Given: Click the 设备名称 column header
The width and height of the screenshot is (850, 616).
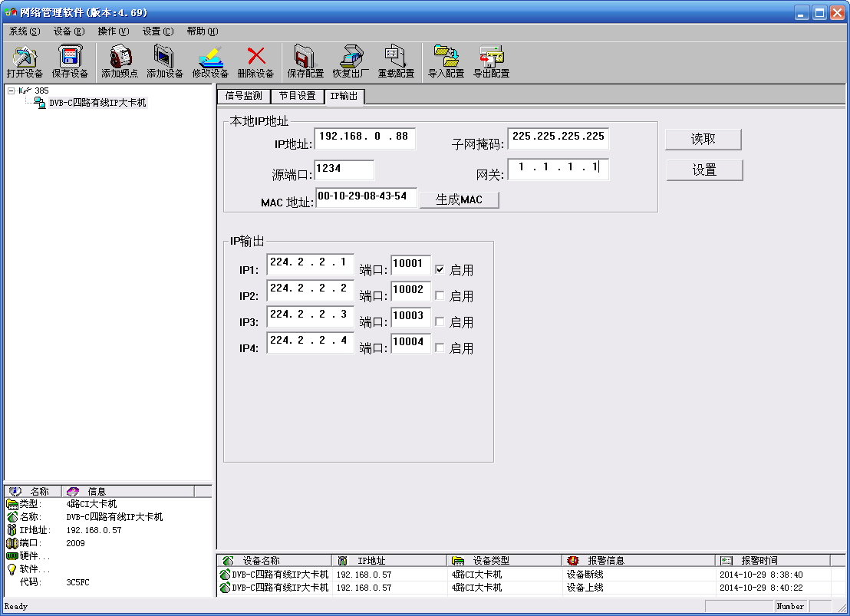Looking at the screenshot, I should point(275,561).
